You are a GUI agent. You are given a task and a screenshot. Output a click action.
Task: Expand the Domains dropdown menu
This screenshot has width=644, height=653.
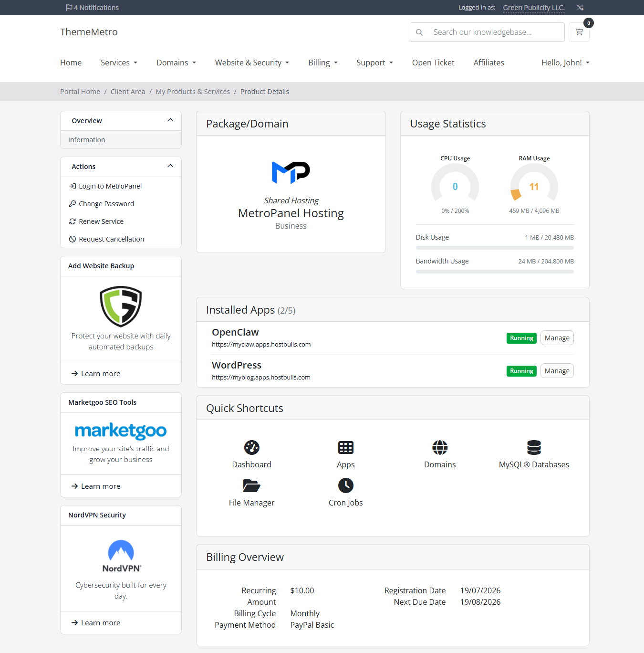[x=176, y=63]
